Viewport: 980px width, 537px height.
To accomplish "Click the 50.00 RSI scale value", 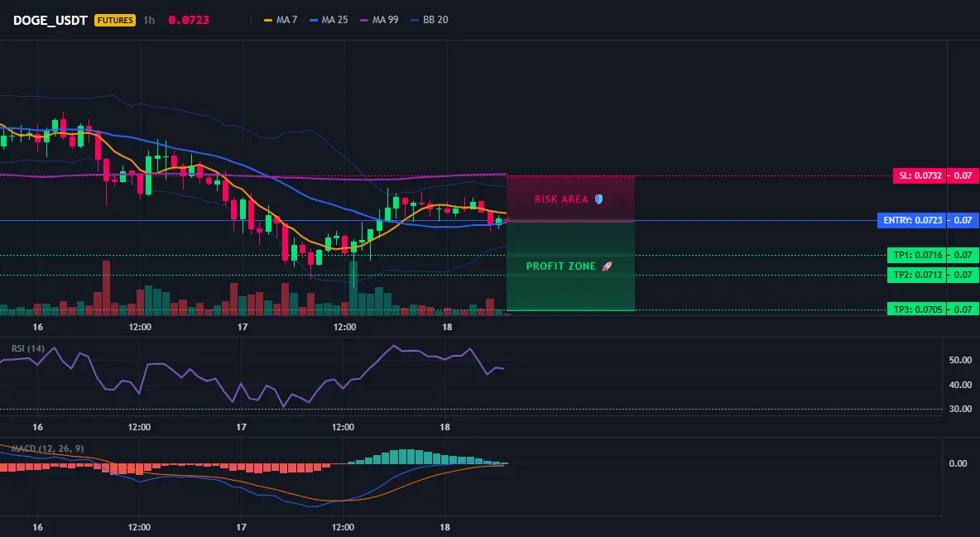I will (x=960, y=360).
